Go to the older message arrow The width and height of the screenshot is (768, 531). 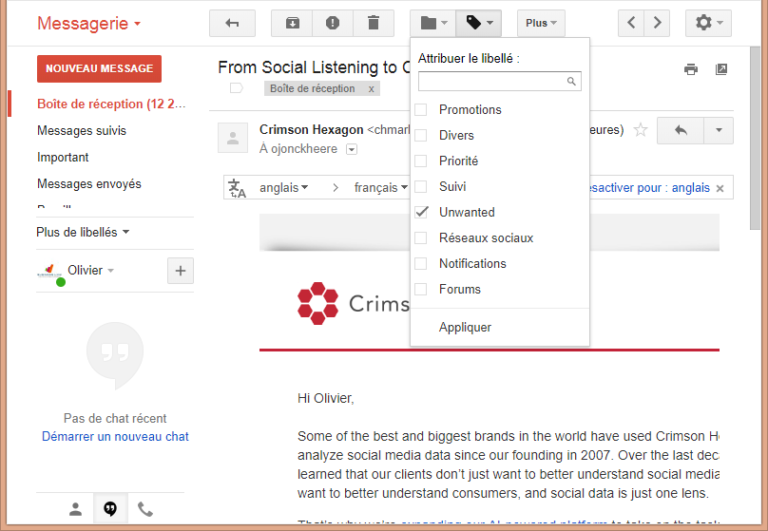tap(657, 23)
